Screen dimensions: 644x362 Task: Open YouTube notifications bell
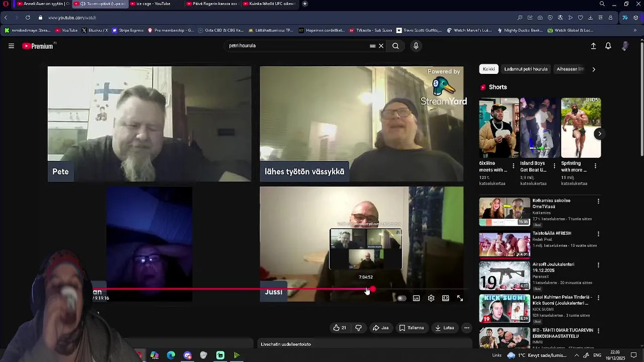pos(608,46)
